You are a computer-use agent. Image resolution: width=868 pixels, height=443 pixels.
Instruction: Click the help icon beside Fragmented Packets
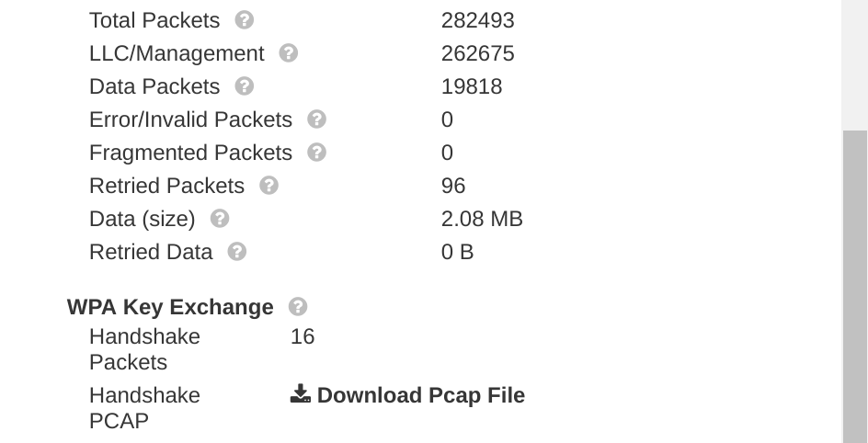(x=316, y=152)
